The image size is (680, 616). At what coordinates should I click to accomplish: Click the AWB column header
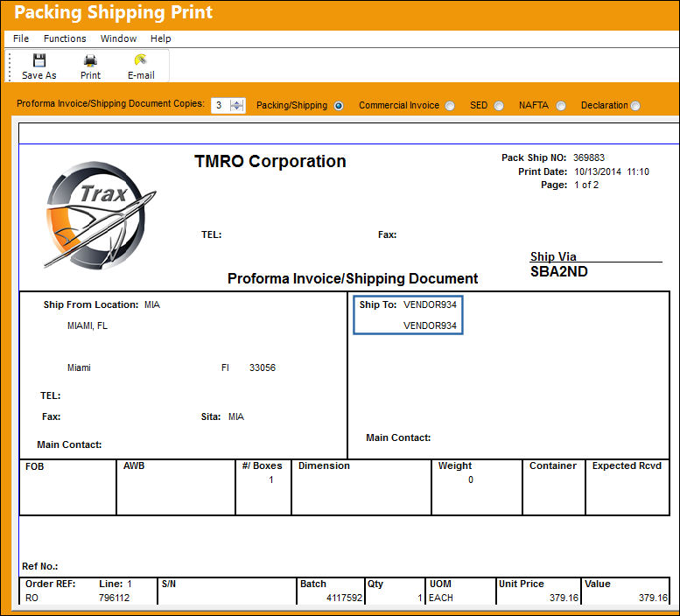134,466
